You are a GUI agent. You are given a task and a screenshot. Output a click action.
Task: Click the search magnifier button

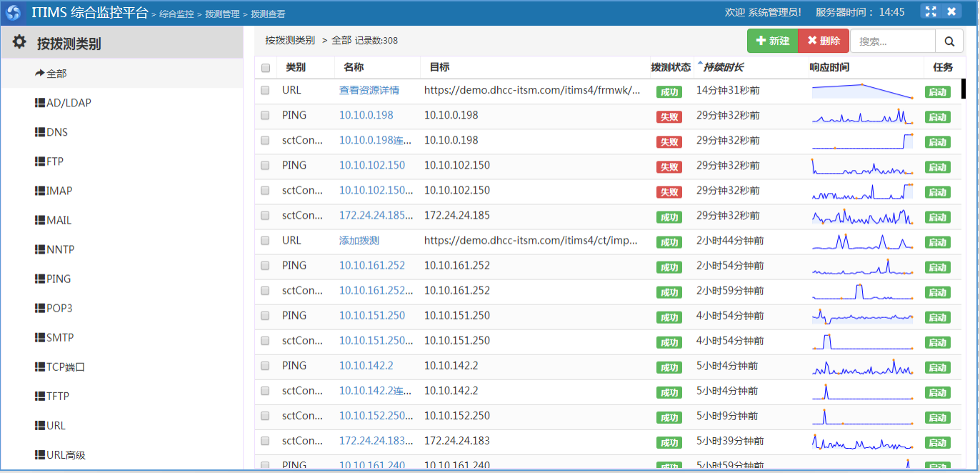949,41
